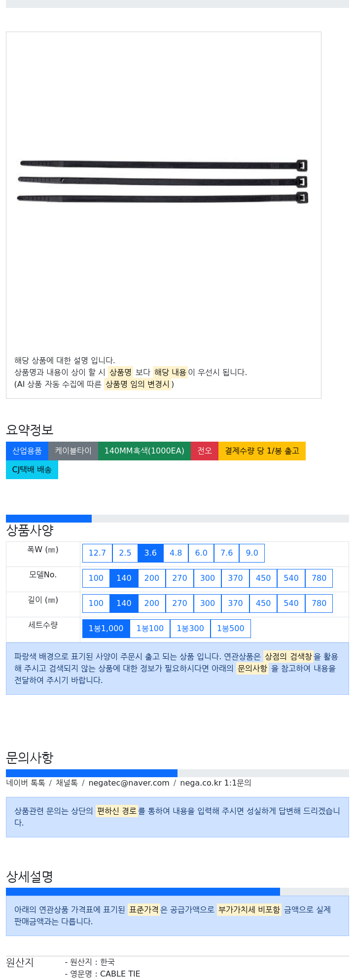The height and width of the screenshot is (980, 355).
Task: Select the 1봉1,000 quantity option
Action: (106, 629)
